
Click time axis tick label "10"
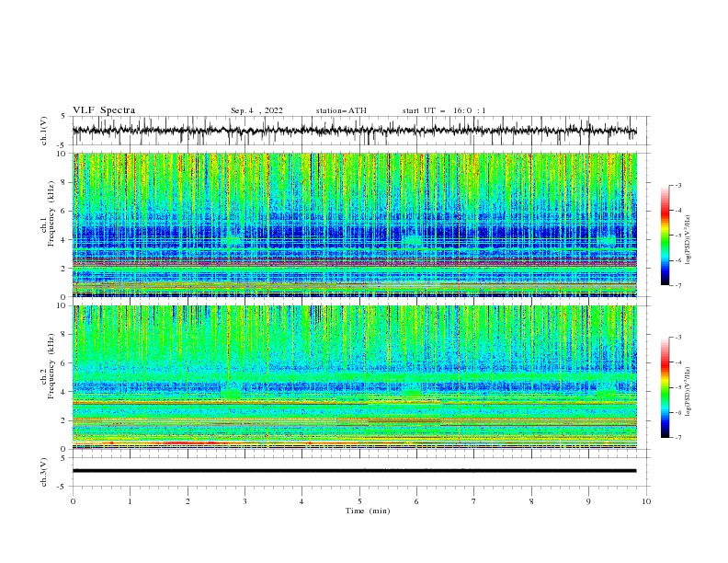click(x=646, y=501)
